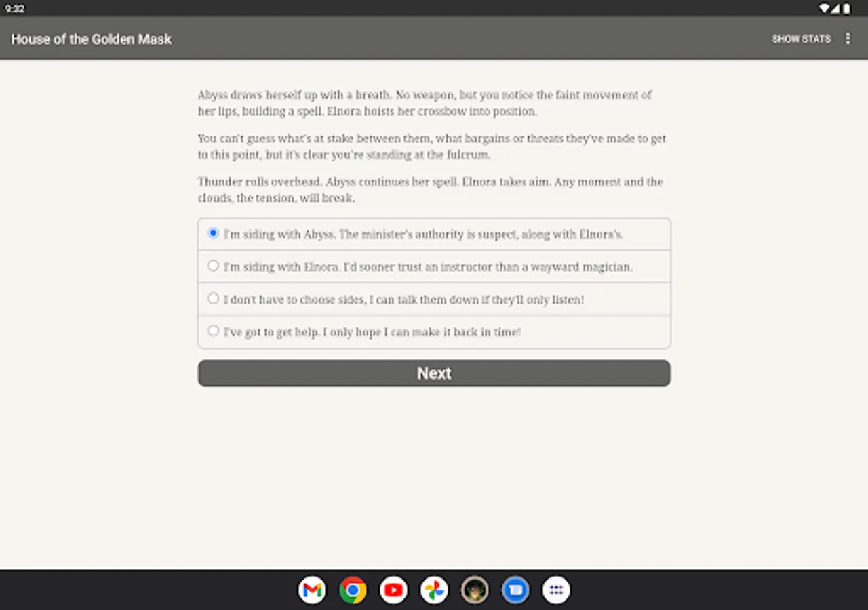Choose the 'I'm siding with Elnora' option
868x610 pixels.
pyautogui.click(x=213, y=265)
